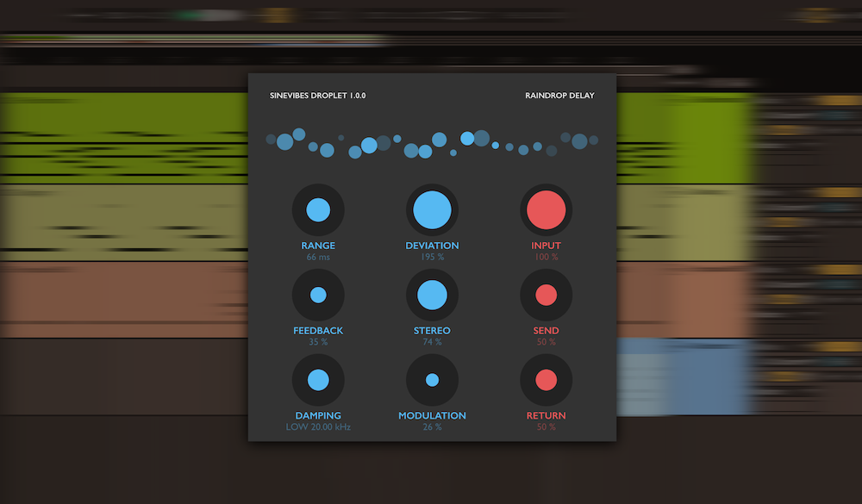862x504 pixels.
Task: Click the 66 ms range value
Action: 318,258
